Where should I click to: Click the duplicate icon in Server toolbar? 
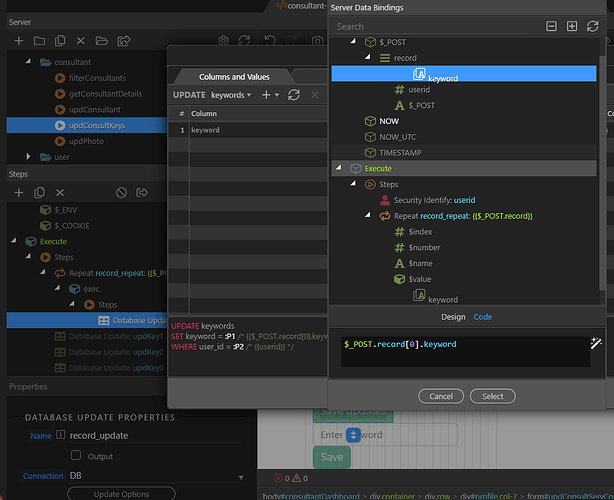[x=60, y=41]
